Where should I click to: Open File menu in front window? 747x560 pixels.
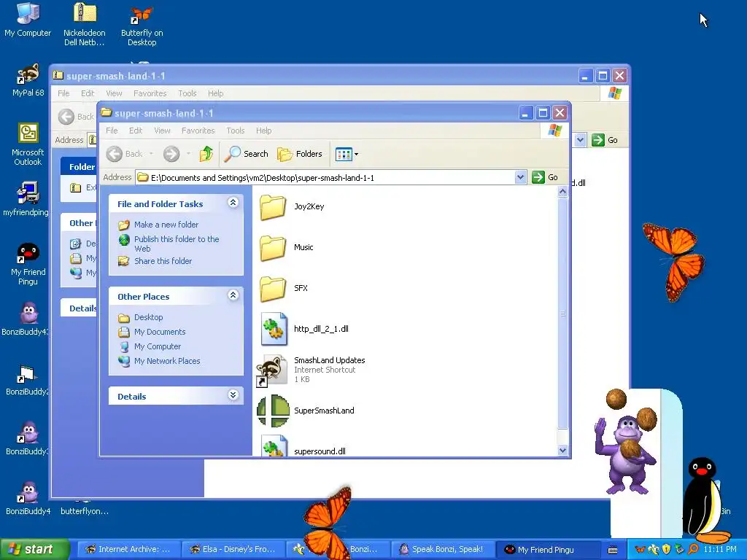[x=112, y=131]
